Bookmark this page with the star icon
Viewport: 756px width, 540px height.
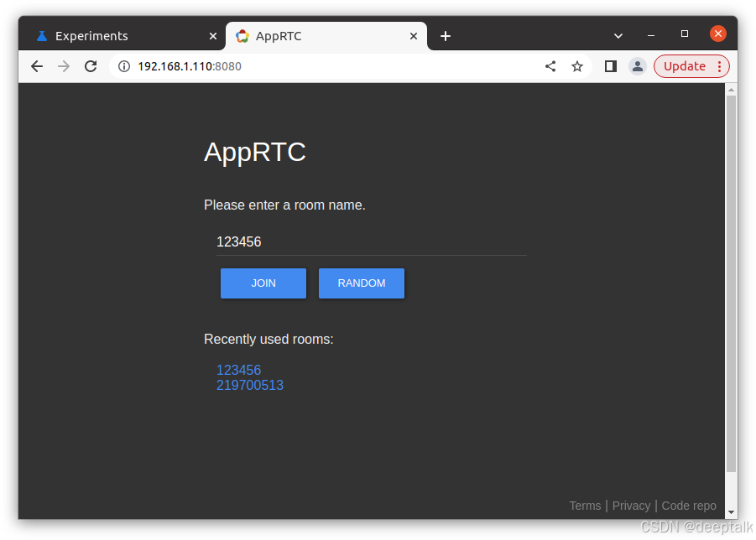point(577,66)
